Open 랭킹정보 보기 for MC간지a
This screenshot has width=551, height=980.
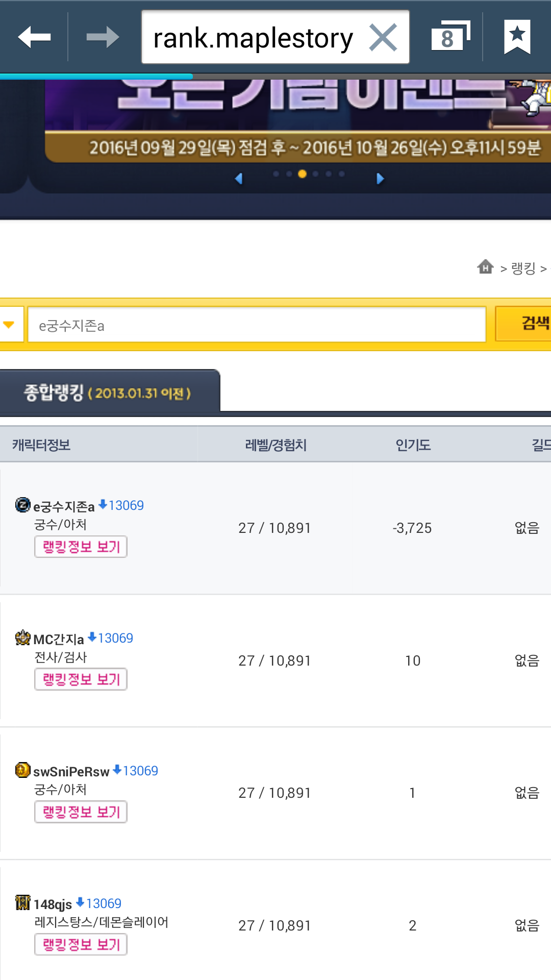coord(81,679)
